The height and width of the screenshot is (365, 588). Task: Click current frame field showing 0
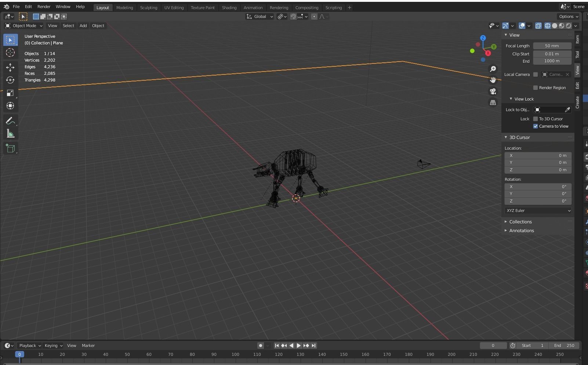point(493,346)
